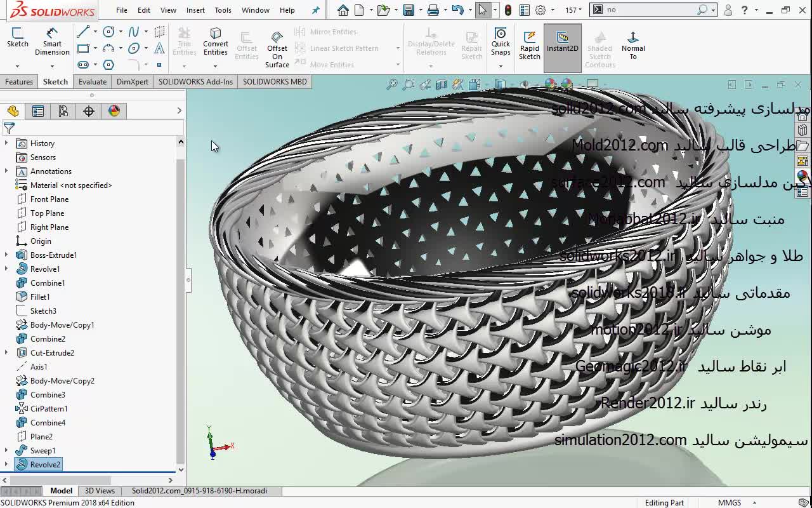
Task: Open the Convert Entities dropdown arrow
Action: tap(216, 65)
